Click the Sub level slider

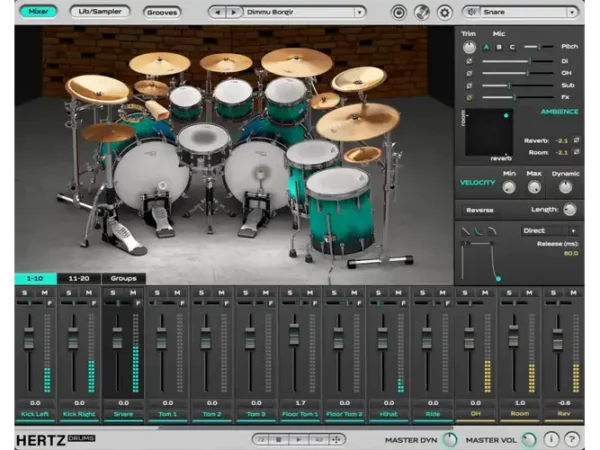(518, 85)
